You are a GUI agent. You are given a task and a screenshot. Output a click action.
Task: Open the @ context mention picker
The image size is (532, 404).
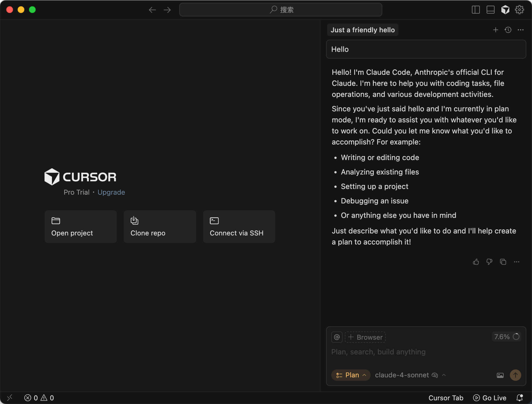337,337
